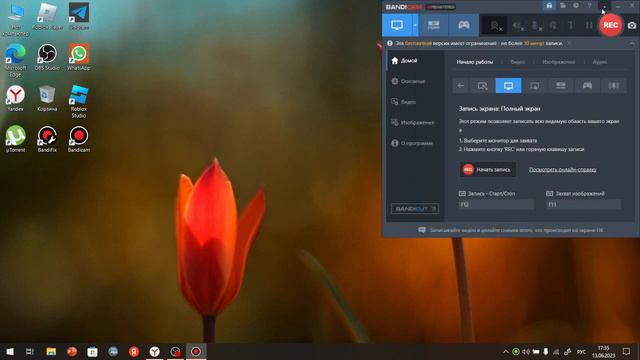Open the Домой sidebar section

[x=404, y=61]
